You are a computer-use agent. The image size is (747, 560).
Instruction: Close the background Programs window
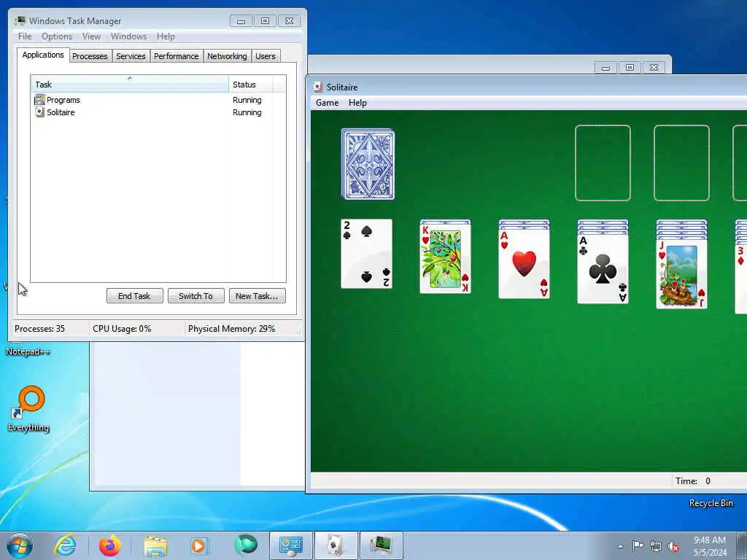tap(654, 68)
